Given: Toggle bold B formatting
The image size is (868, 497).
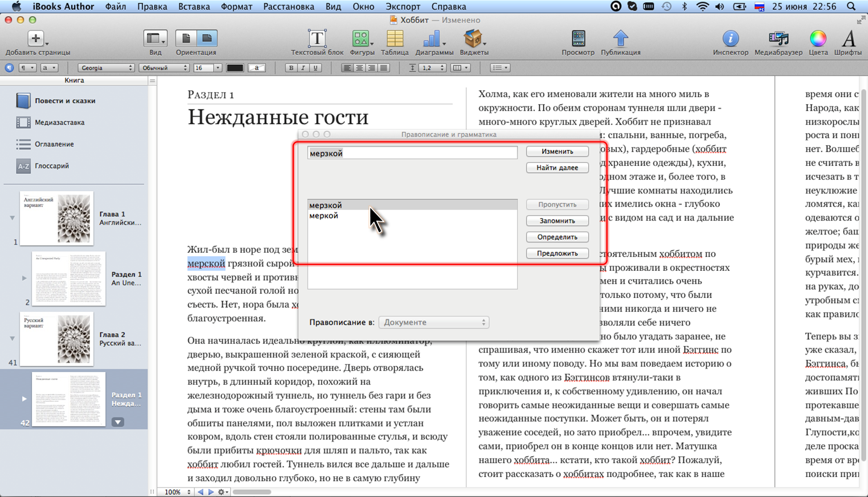Looking at the screenshot, I should [x=291, y=68].
